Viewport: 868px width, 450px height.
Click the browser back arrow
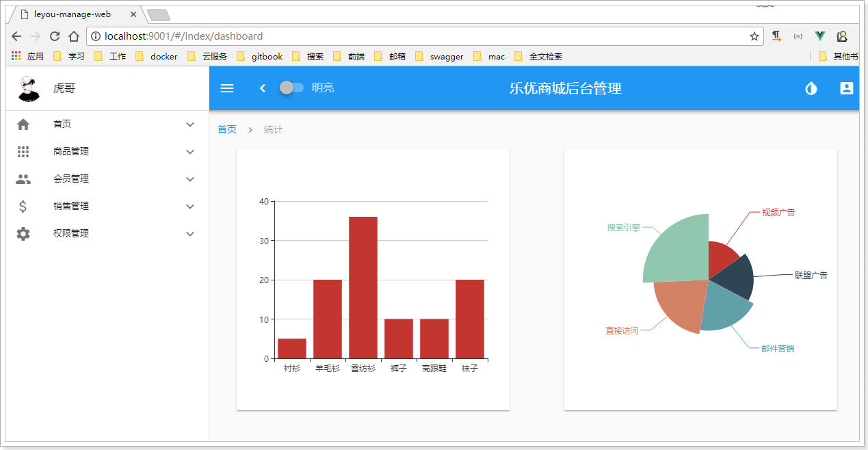click(x=16, y=36)
